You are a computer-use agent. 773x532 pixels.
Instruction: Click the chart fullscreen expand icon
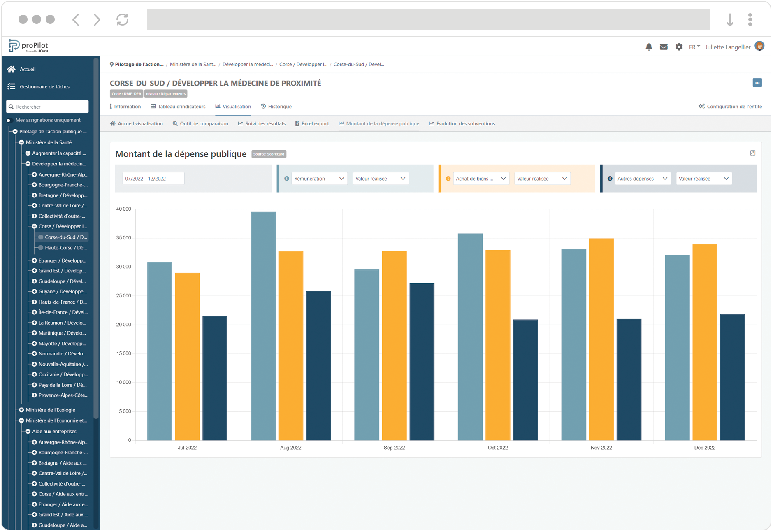pyautogui.click(x=752, y=153)
